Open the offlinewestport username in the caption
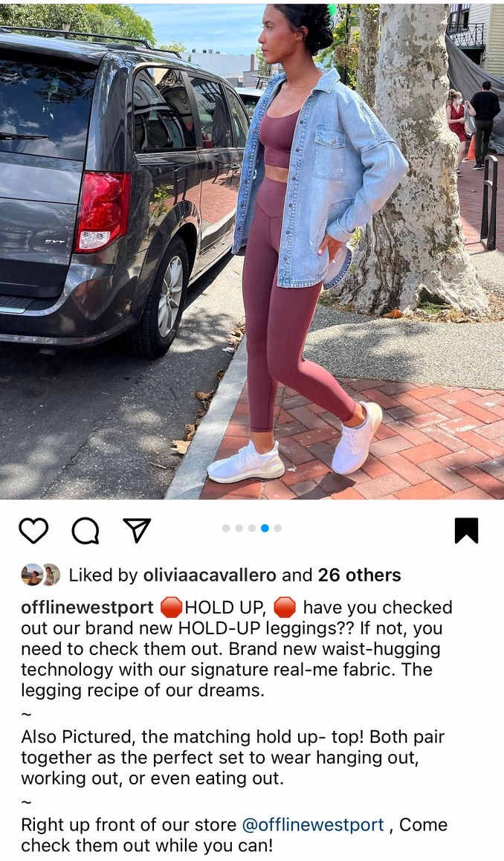The height and width of the screenshot is (861, 504). tap(87, 607)
